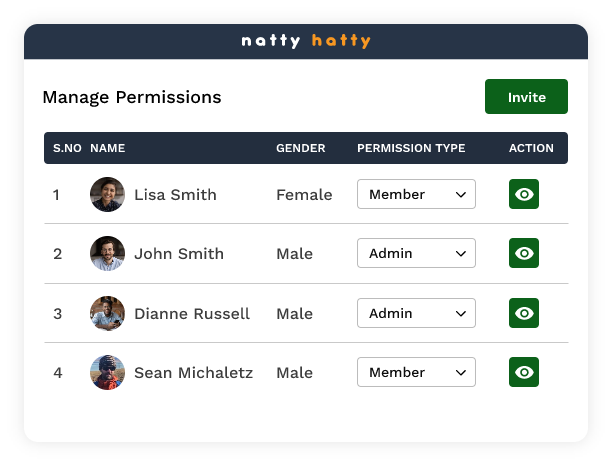612x466 pixels.
Task: View John Smith's details via eye icon
Action: 524,253
